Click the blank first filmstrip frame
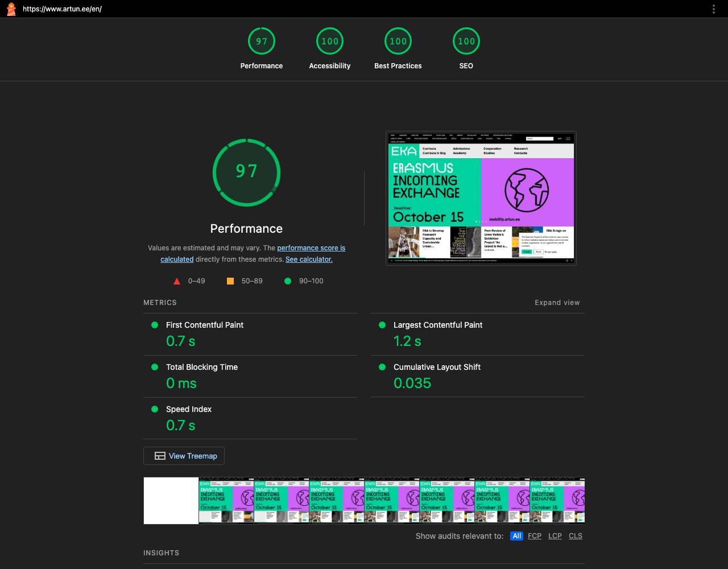Viewport: 728px width, 569px height. click(171, 501)
